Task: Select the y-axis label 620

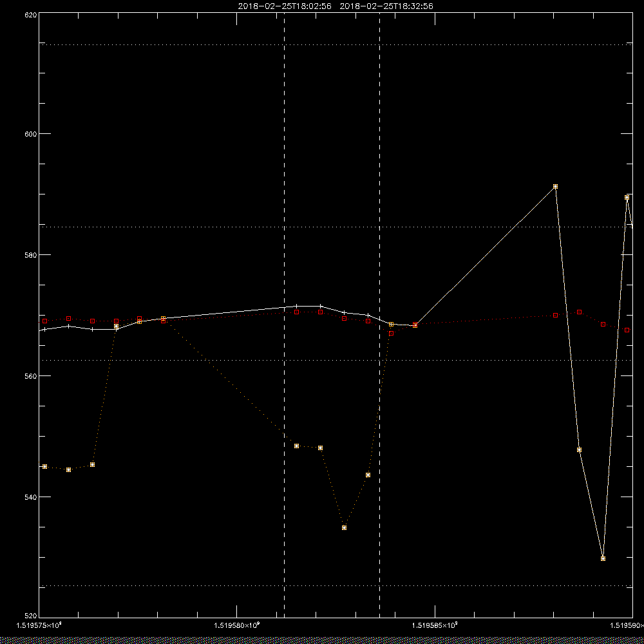Action: coord(31,14)
